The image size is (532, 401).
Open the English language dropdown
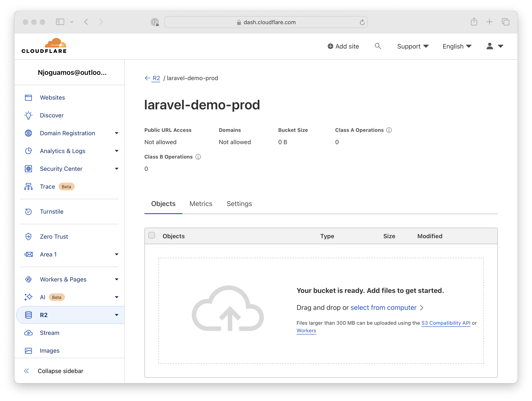457,46
